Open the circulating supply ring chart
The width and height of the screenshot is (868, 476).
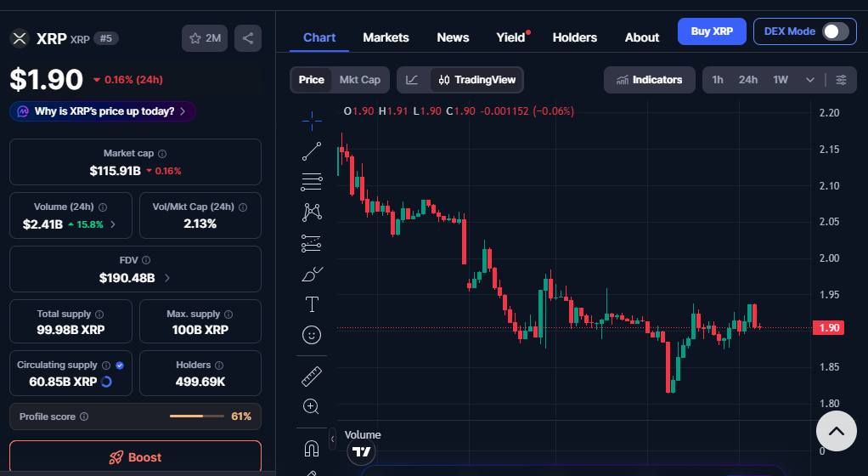(106, 382)
